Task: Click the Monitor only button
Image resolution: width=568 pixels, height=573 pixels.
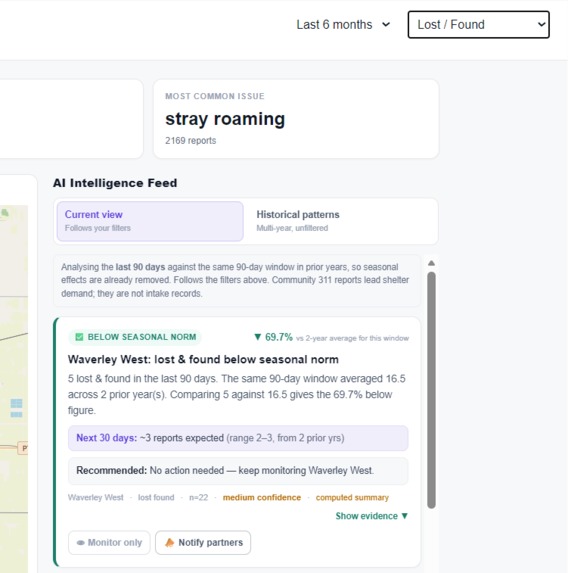Action: coord(109,543)
